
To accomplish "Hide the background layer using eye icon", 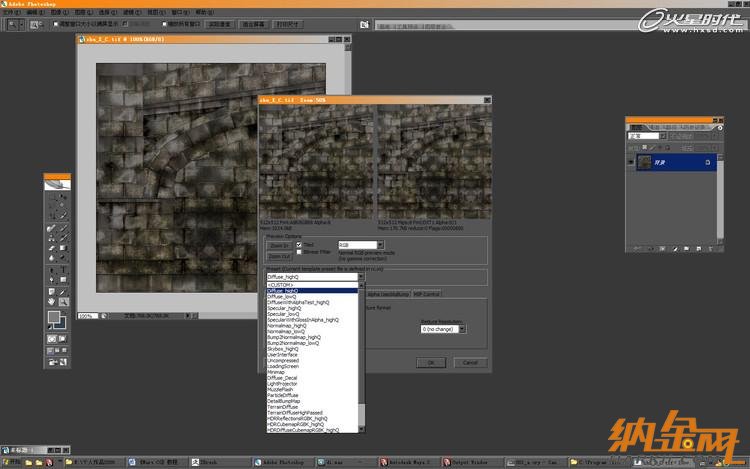I will point(631,160).
